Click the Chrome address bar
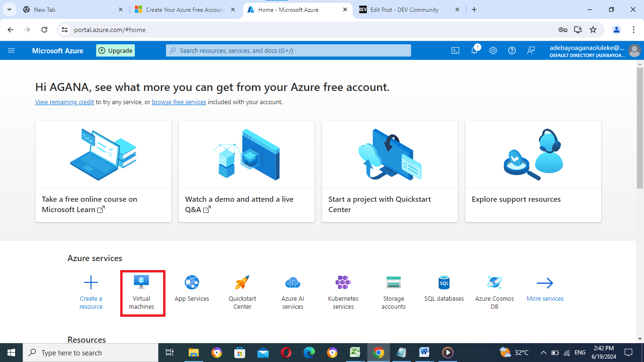Viewport: 644px width, 362px height. pos(311,30)
